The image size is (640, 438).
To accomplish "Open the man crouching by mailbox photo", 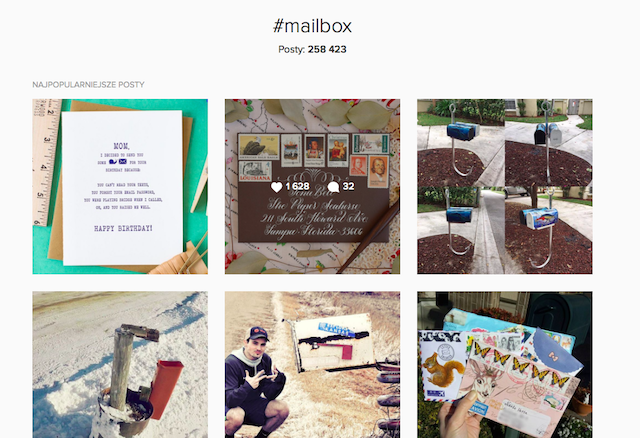I will (x=312, y=365).
